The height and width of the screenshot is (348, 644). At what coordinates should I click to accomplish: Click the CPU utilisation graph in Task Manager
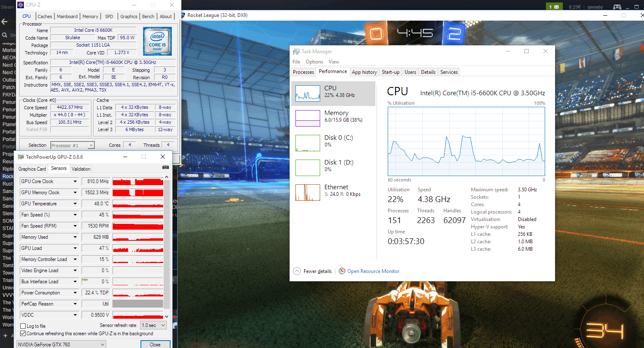(x=466, y=141)
